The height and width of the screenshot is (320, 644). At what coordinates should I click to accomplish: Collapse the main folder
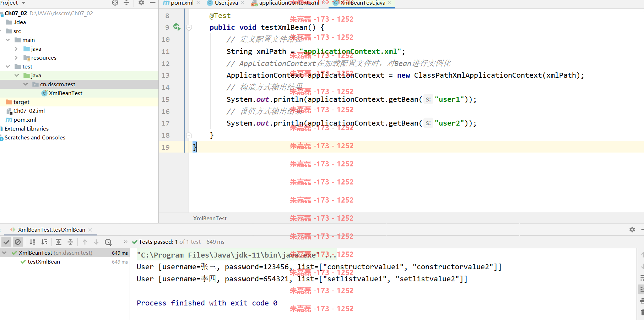pos(8,40)
